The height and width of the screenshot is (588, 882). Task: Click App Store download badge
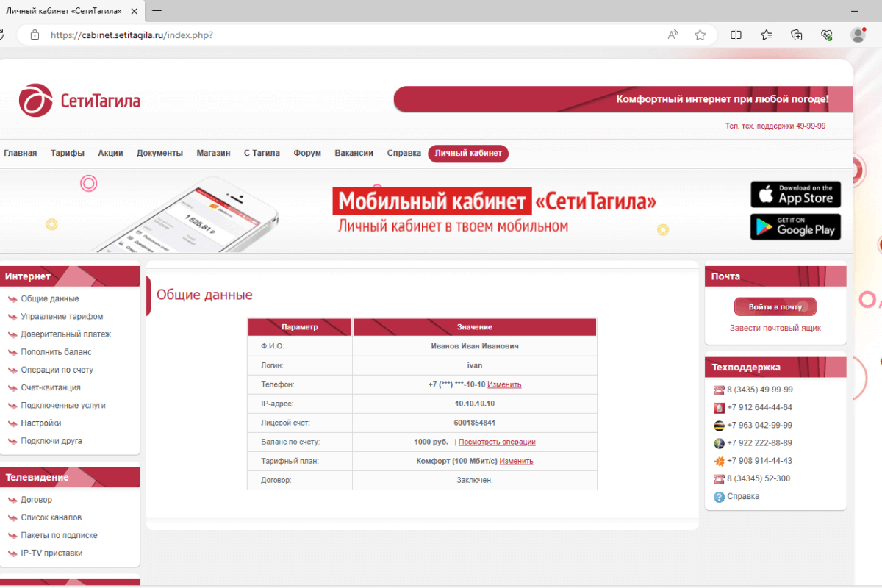[x=795, y=194]
